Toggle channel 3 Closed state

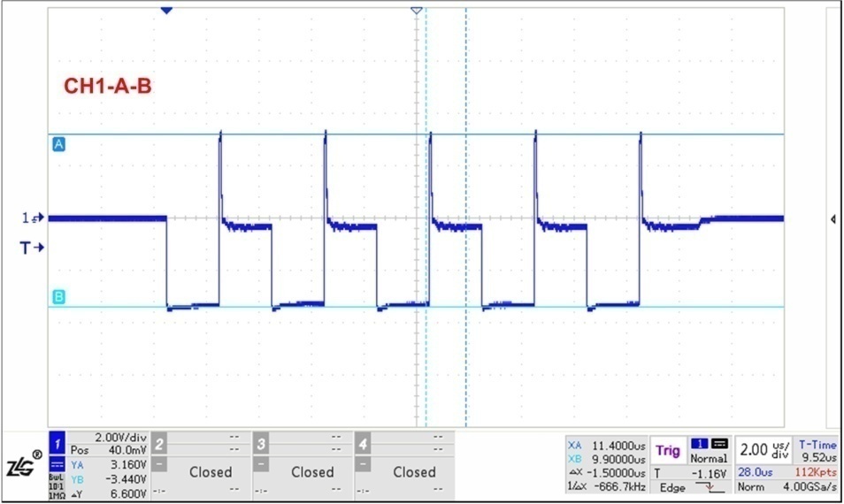[312, 472]
